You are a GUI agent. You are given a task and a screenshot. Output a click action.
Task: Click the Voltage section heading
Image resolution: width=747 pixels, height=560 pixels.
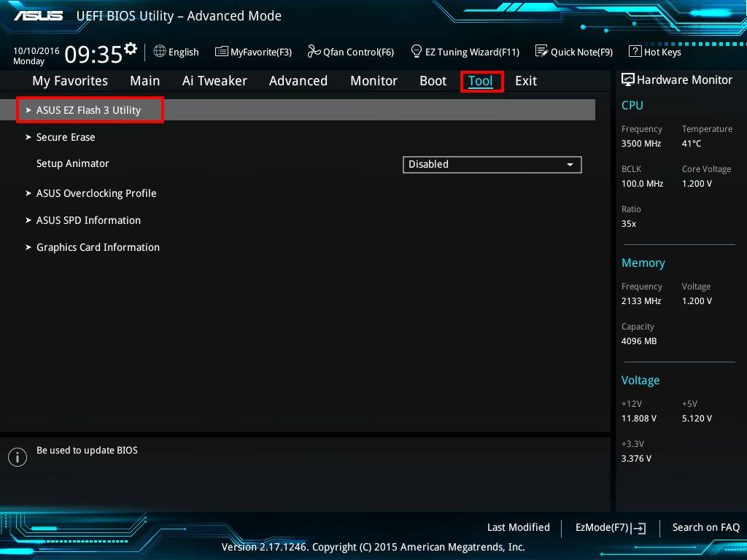point(640,381)
